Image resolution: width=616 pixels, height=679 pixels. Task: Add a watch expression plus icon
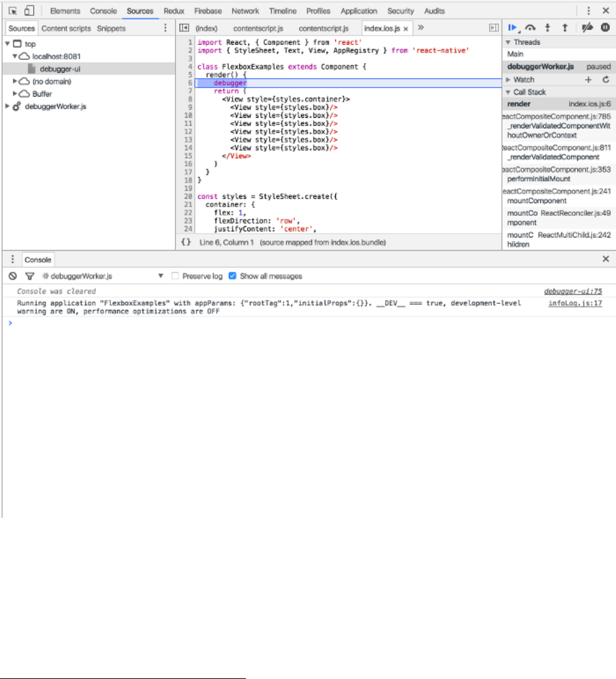588,80
